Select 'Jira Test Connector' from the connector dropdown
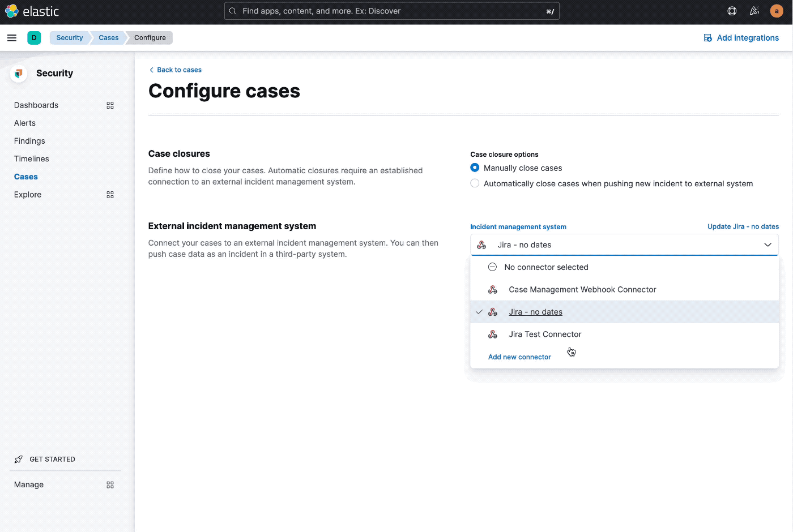Screen dimensions: 793x532 coord(545,334)
